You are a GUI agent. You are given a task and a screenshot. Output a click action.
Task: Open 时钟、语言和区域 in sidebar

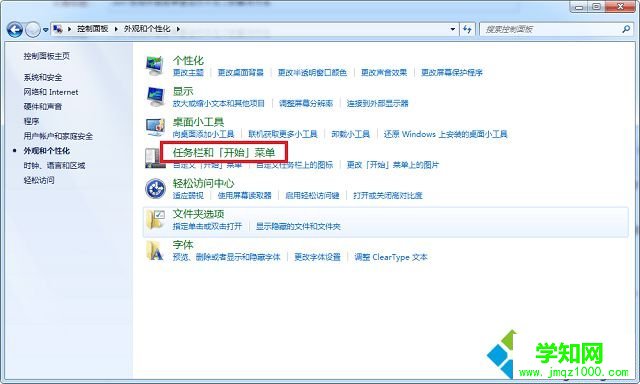click(x=54, y=165)
